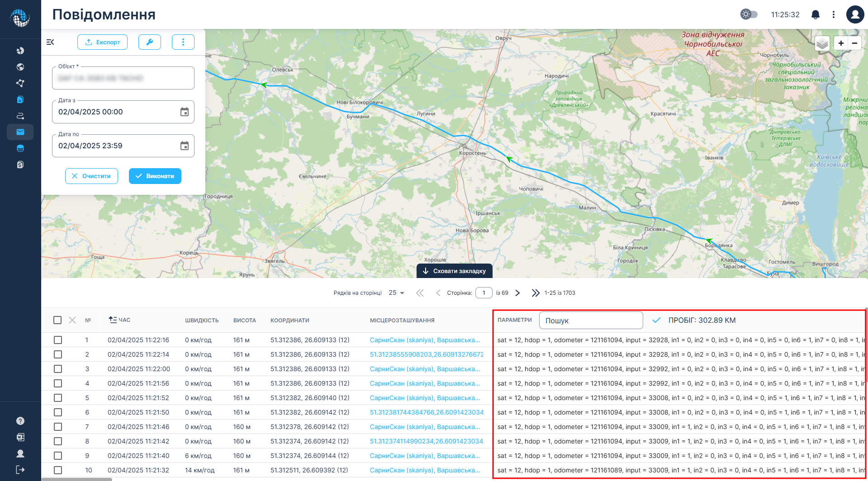Click the 'Сховати закладку' button
Image resolution: width=868 pixels, height=481 pixels.
point(454,271)
